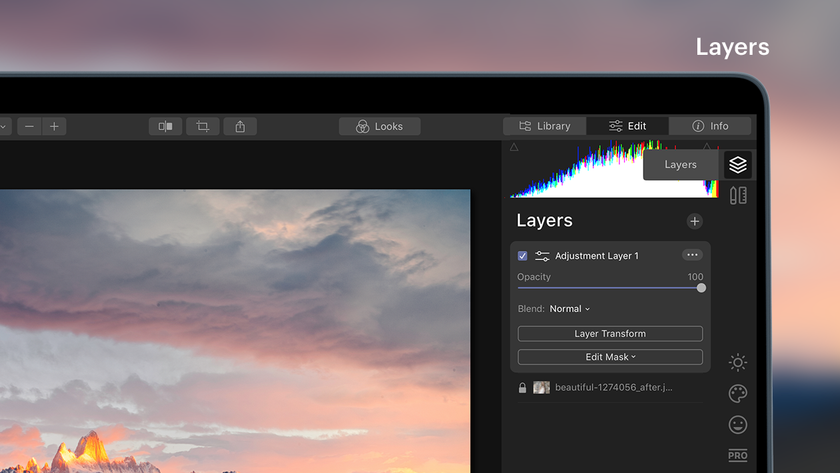Click the lock icon on base layer
840x473 pixels.
[x=522, y=387]
